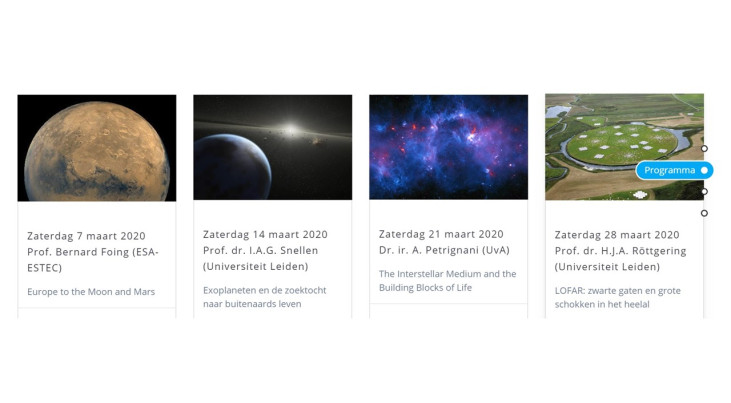Select the active dot inside Programma pill
Viewport: 731px width, 403px height.
(704, 170)
